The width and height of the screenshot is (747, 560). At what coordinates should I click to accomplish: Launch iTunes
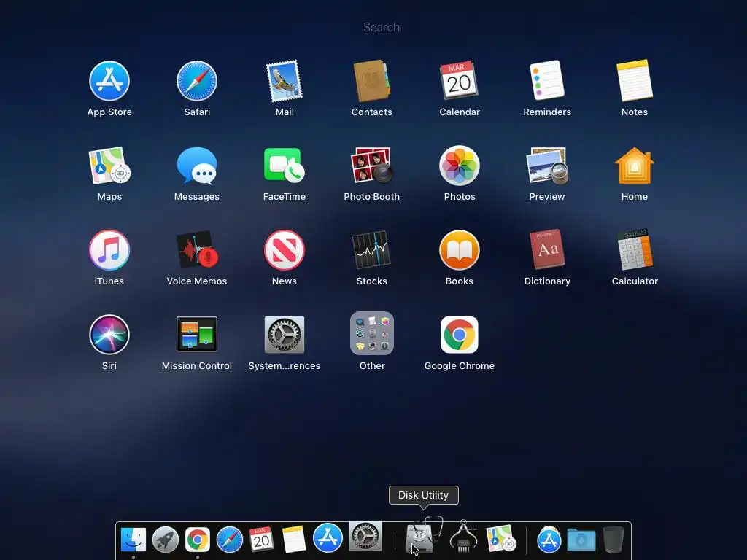point(109,250)
